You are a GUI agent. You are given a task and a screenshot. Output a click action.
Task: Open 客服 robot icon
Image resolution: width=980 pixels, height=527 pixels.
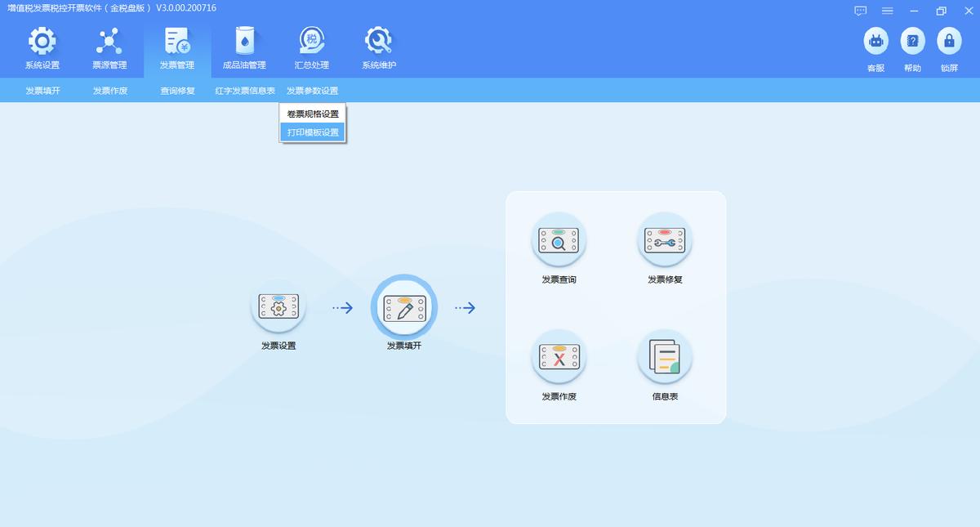point(876,41)
